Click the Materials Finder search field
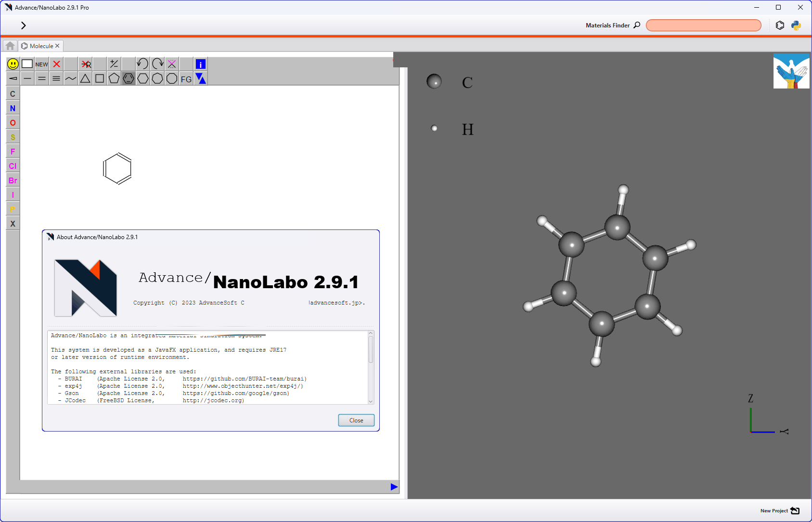Viewport: 812px width, 522px height. click(703, 25)
